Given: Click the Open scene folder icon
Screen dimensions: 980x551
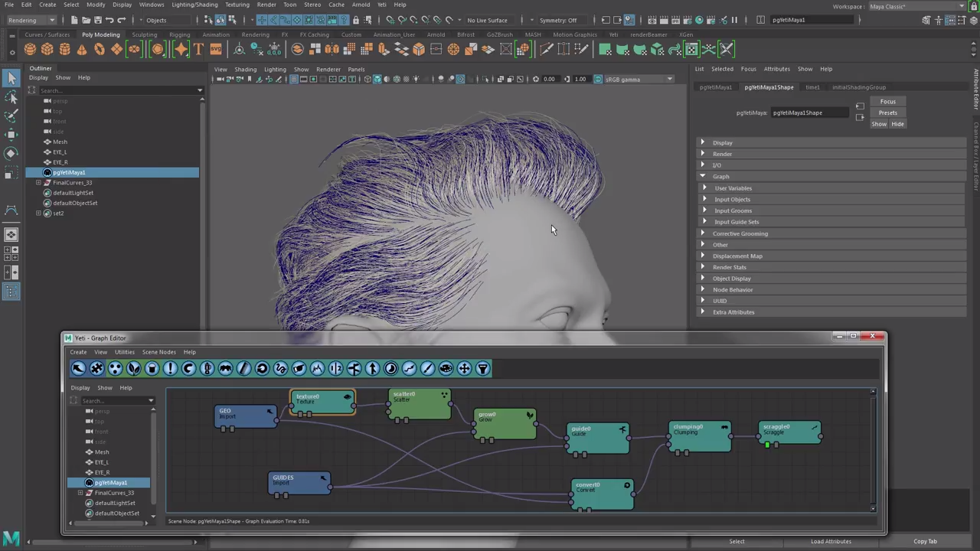Looking at the screenshot, I should click(86, 20).
